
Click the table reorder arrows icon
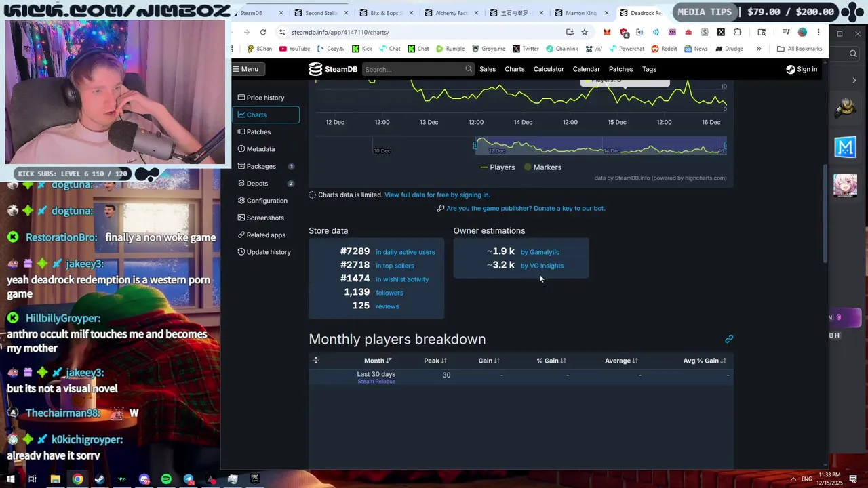315,361
